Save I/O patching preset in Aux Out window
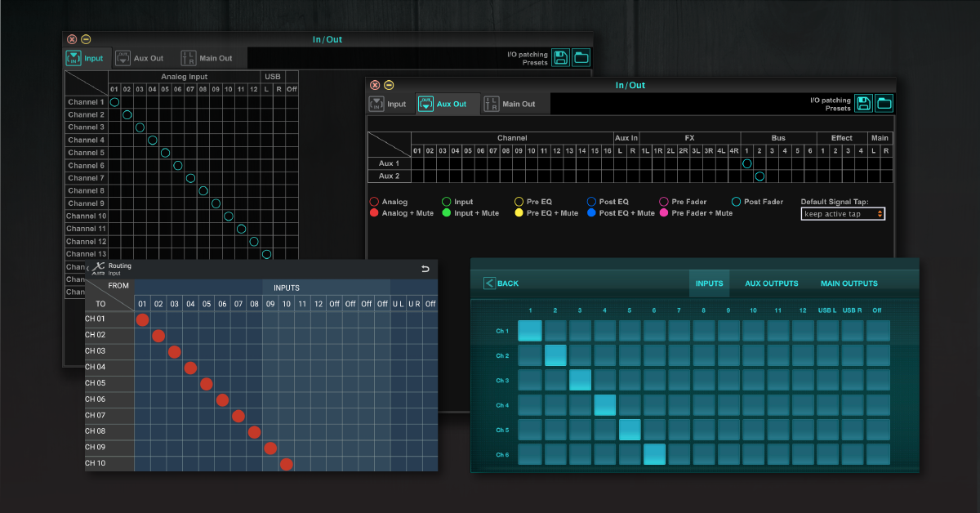This screenshot has height=513, width=980. (864, 103)
